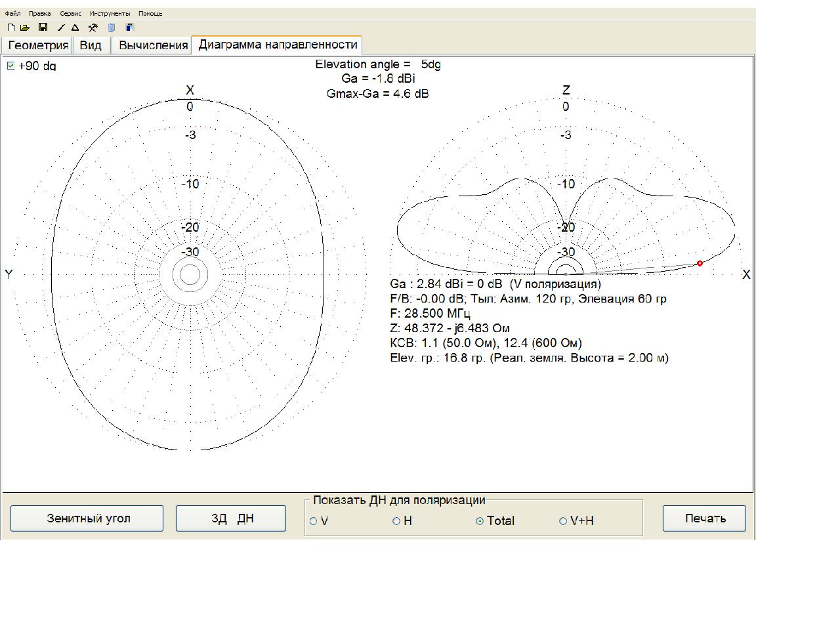
Task: Select the H polarization radio button
Action: (x=396, y=521)
